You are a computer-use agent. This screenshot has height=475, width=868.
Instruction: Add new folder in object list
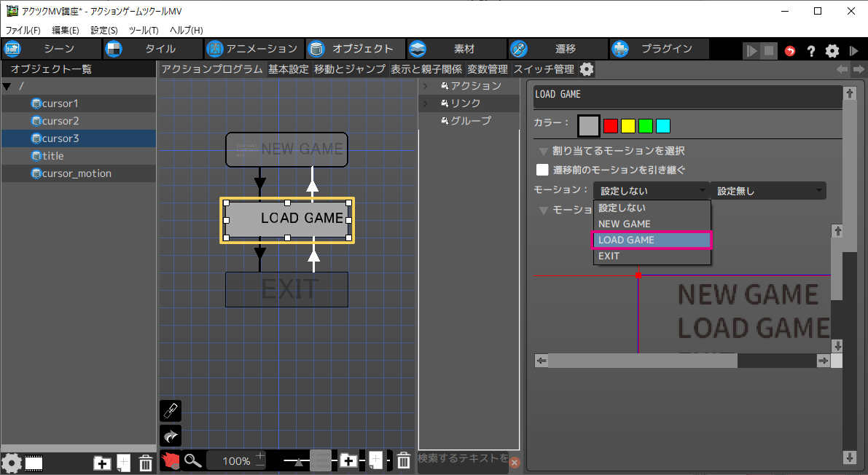[x=102, y=463]
